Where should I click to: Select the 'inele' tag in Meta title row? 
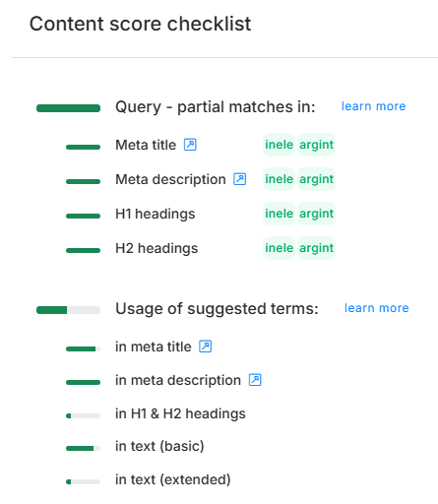(x=279, y=145)
